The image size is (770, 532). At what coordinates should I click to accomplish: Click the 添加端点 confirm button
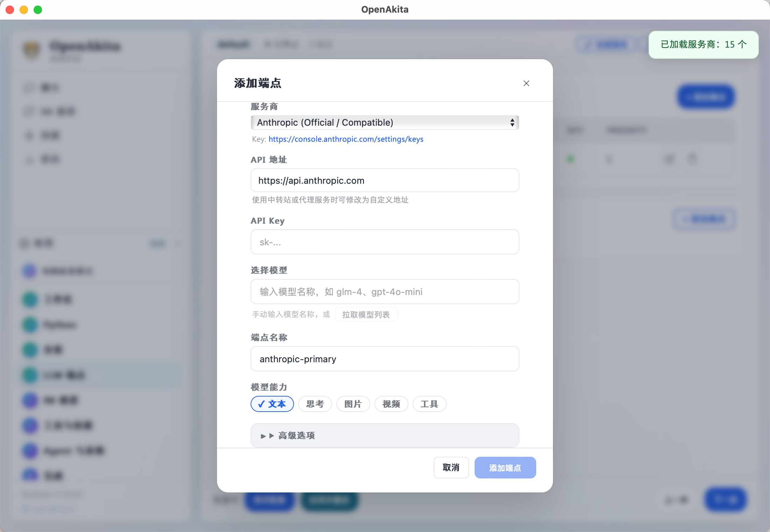tap(505, 467)
